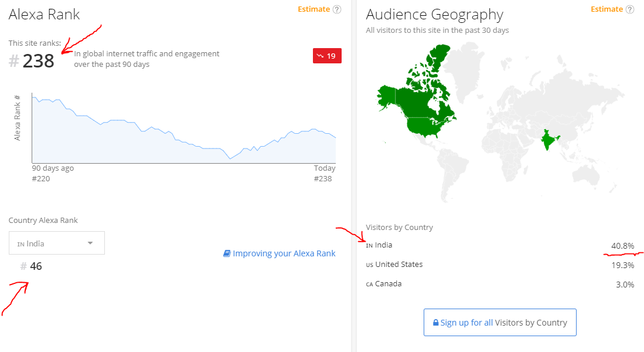Click the global traffic and engagement description text
The width and height of the screenshot is (644, 352).
point(146,59)
